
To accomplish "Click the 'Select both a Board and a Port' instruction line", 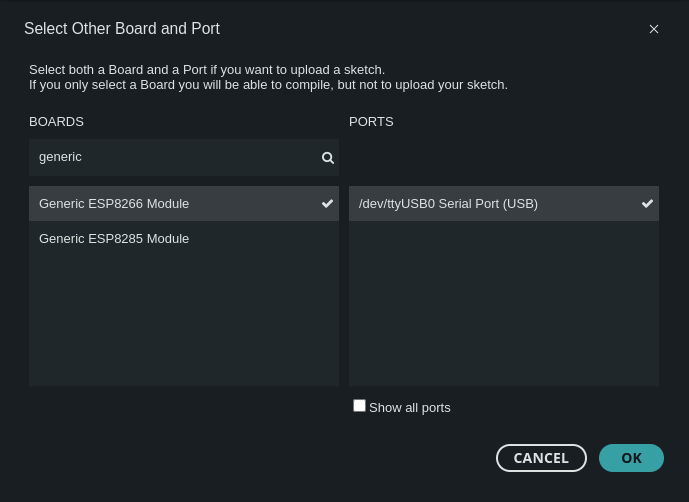I will (x=207, y=70).
